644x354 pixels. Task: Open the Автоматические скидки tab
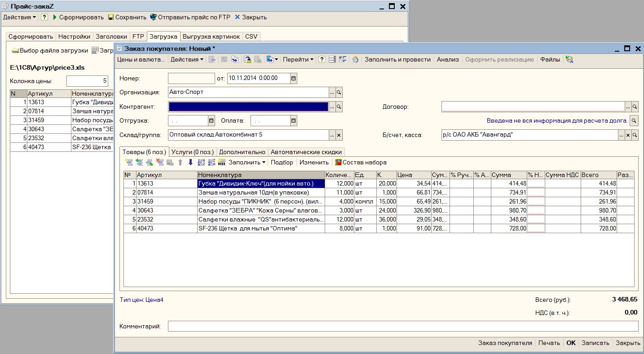point(307,152)
